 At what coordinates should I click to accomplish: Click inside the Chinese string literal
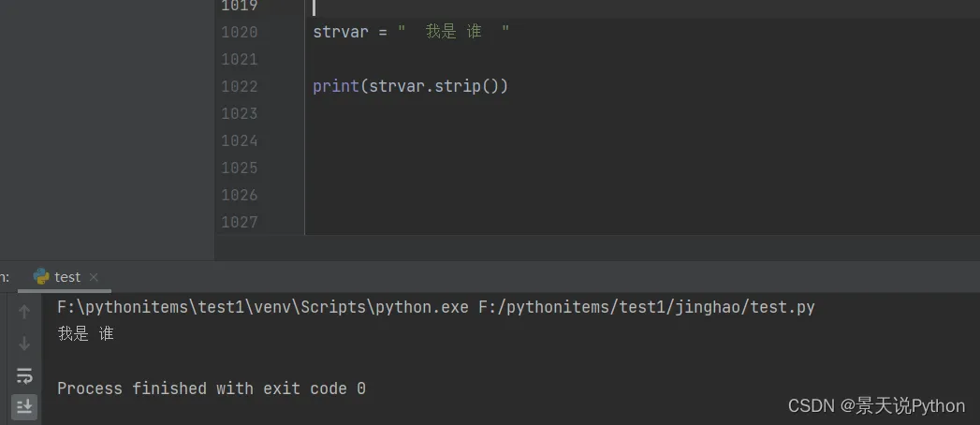[x=454, y=32]
